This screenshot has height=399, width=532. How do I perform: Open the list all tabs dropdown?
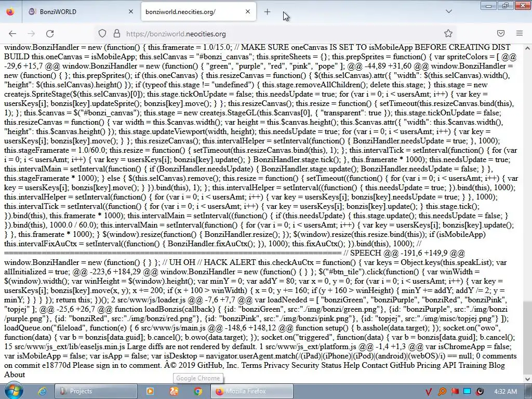[448, 11]
